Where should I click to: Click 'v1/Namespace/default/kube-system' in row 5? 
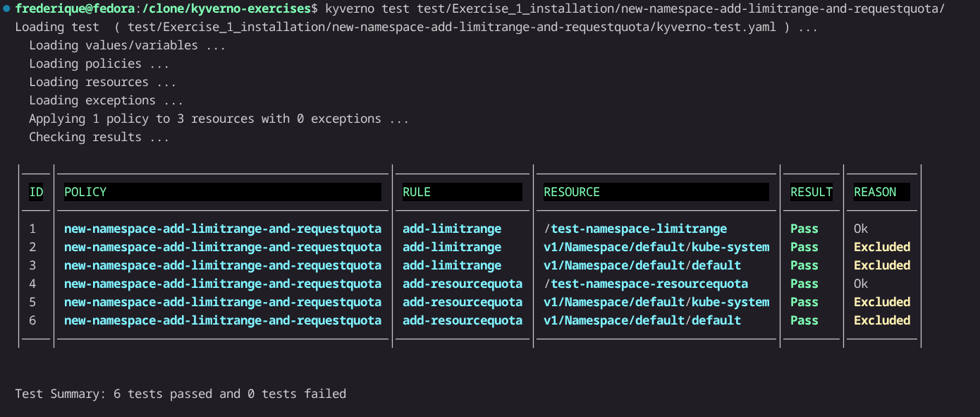pos(656,302)
